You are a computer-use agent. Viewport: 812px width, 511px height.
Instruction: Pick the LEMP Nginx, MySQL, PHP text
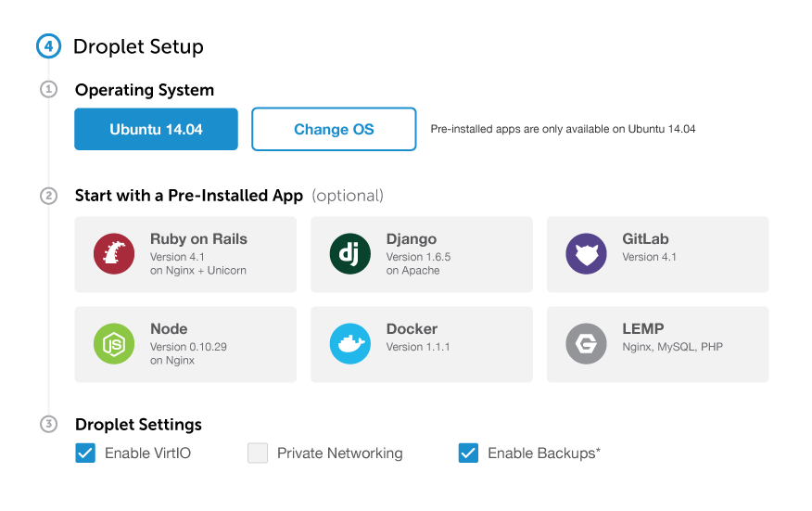coord(673,347)
